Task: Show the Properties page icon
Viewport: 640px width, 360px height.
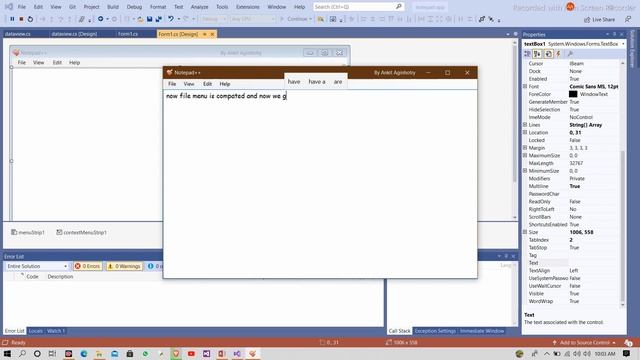Action: pyautogui.click(x=548, y=54)
